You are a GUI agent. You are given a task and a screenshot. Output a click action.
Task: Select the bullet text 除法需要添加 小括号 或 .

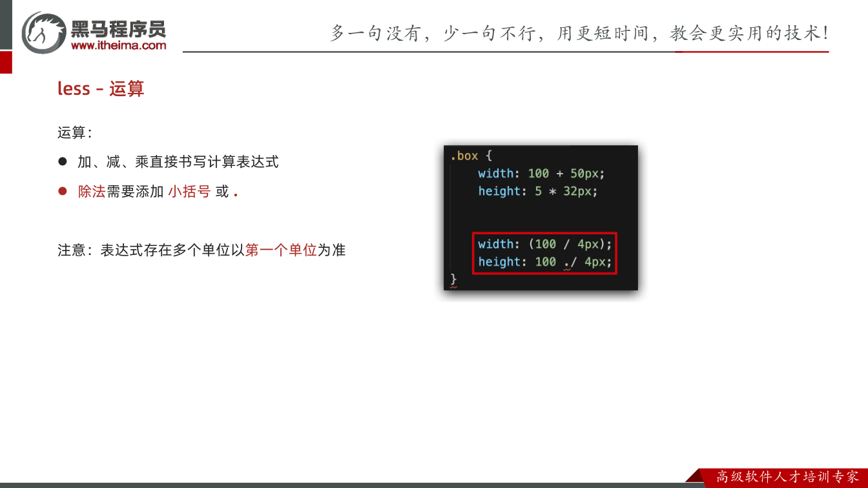[158, 192]
